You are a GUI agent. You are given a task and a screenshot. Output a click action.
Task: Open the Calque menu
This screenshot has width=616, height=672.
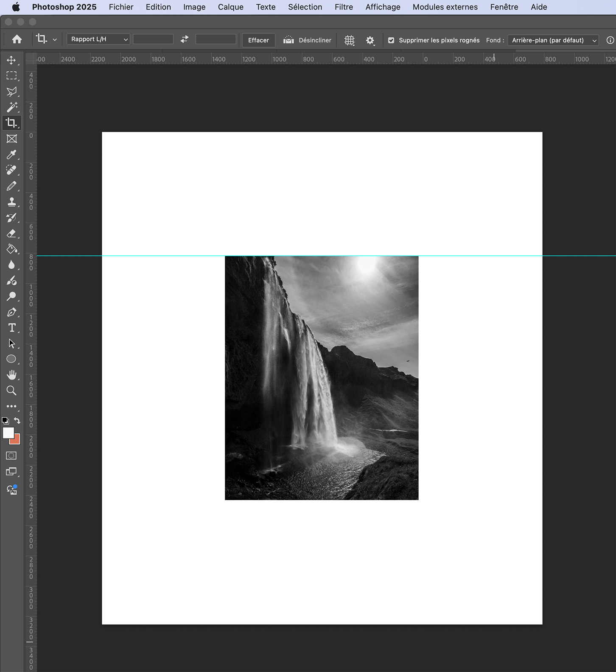[x=230, y=7]
